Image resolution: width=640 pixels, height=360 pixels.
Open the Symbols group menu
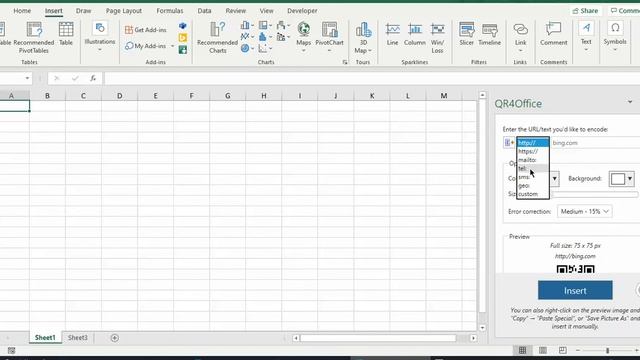[x=615, y=37]
